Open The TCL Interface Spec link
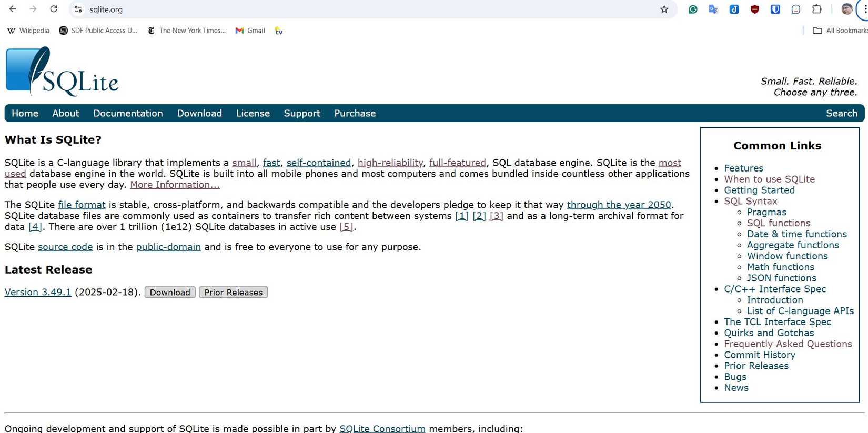This screenshot has width=868, height=433. pos(778,322)
